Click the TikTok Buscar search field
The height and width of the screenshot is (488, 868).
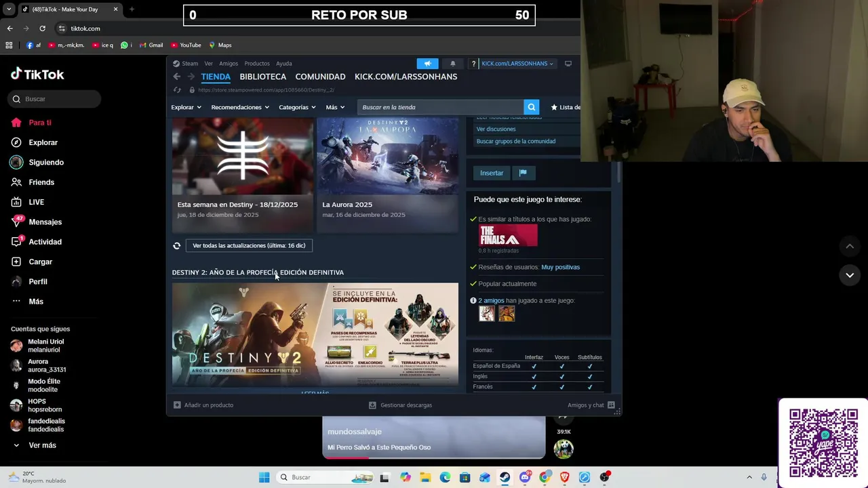click(x=54, y=99)
